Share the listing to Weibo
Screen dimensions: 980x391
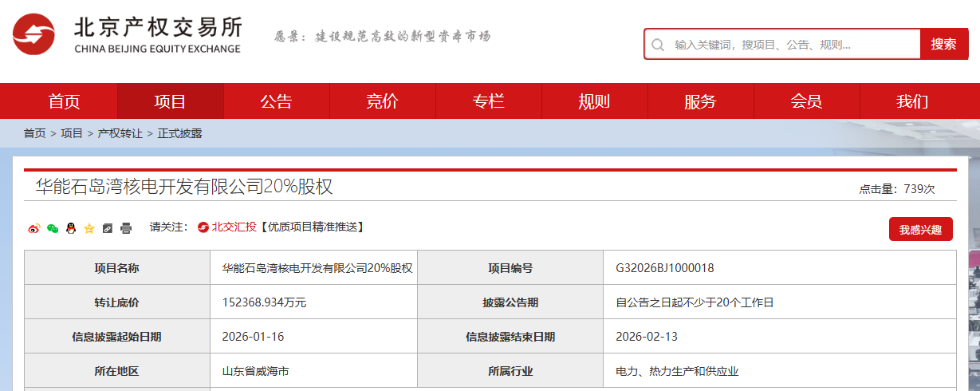[33, 228]
